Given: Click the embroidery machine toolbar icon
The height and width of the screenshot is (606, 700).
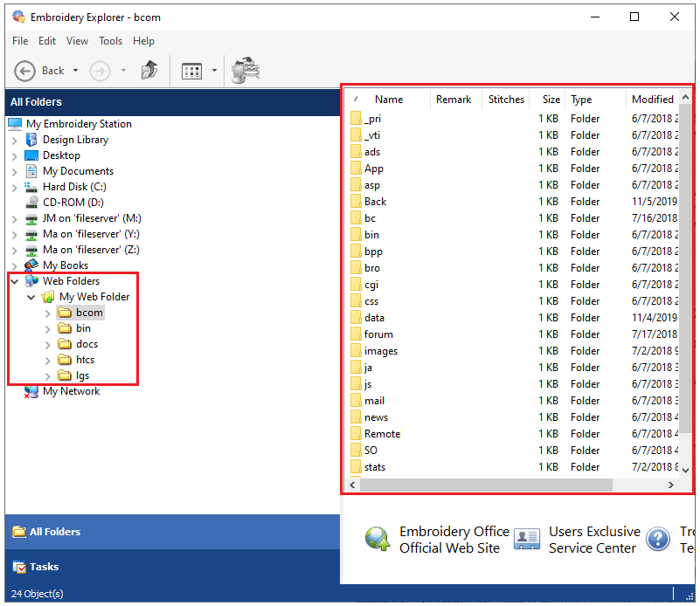Looking at the screenshot, I should coord(245,70).
